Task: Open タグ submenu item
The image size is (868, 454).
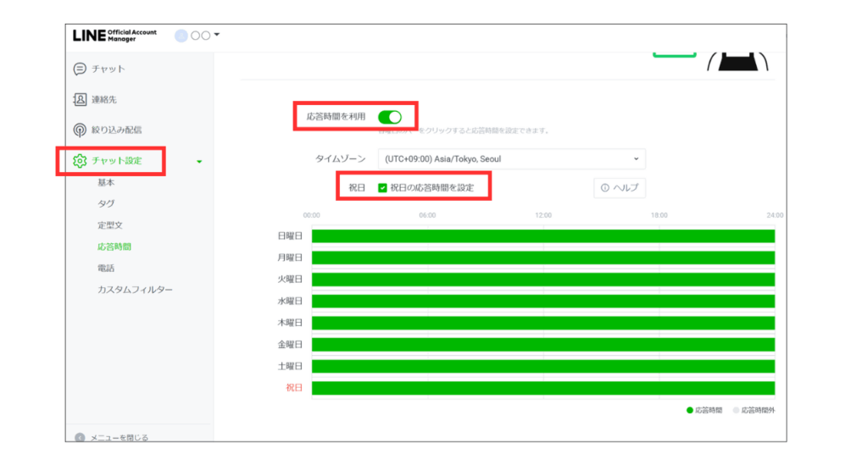Action: (106, 203)
